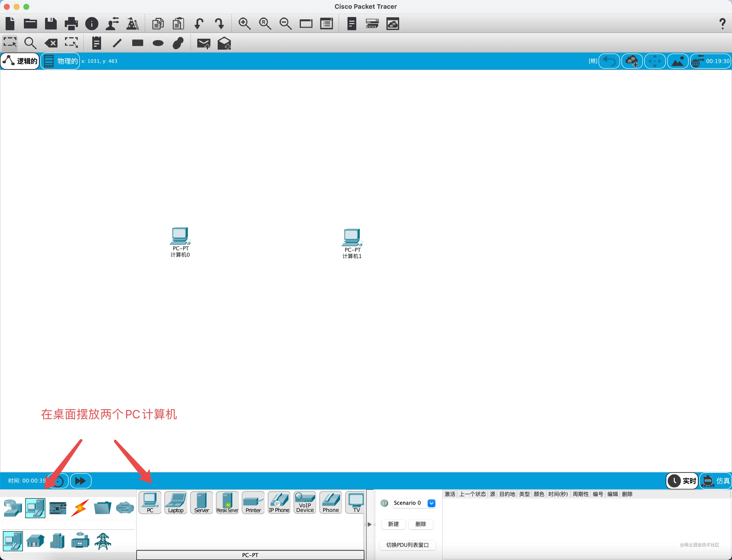This screenshot has height=560, width=732.
Task: Pick the Printer device
Action: (x=253, y=502)
